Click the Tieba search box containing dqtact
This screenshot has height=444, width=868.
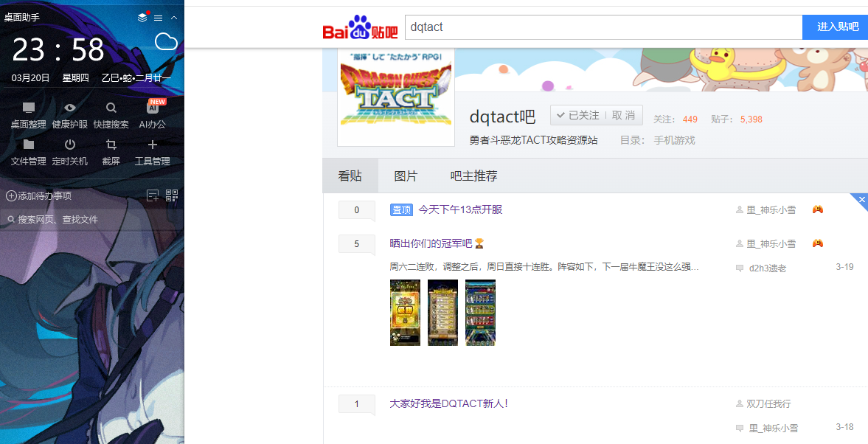[603, 27]
